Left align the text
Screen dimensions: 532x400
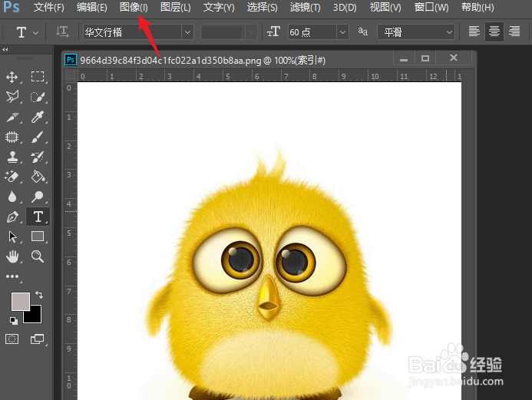click(x=474, y=32)
